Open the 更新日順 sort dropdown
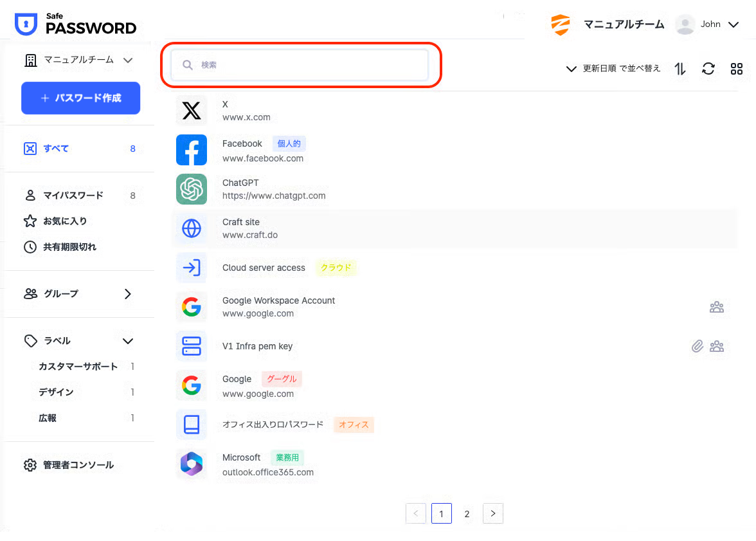Screen dimensions: 756x541 click(613, 69)
